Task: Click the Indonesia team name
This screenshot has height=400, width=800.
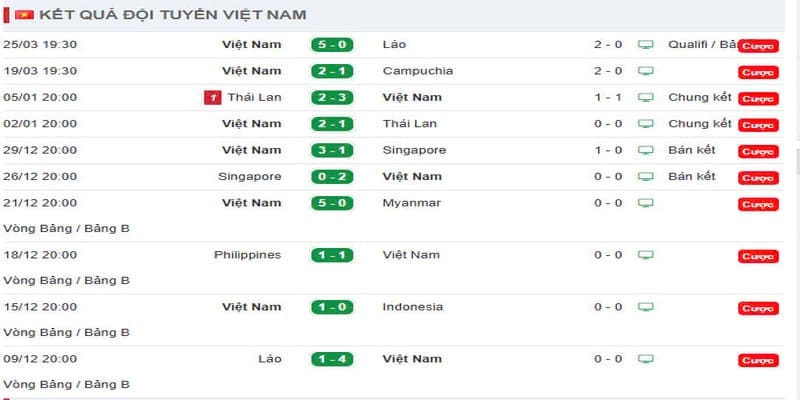Action: [x=412, y=307]
